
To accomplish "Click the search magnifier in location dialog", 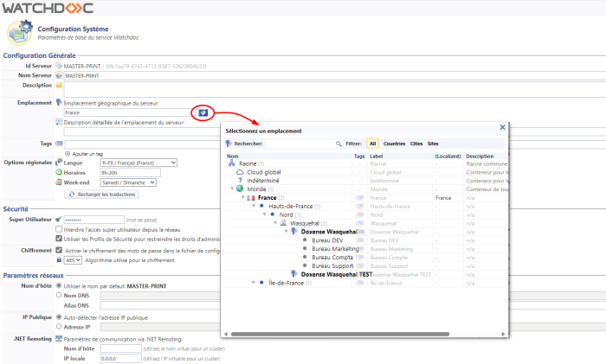I will pyautogui.click(x=338, y=144).
